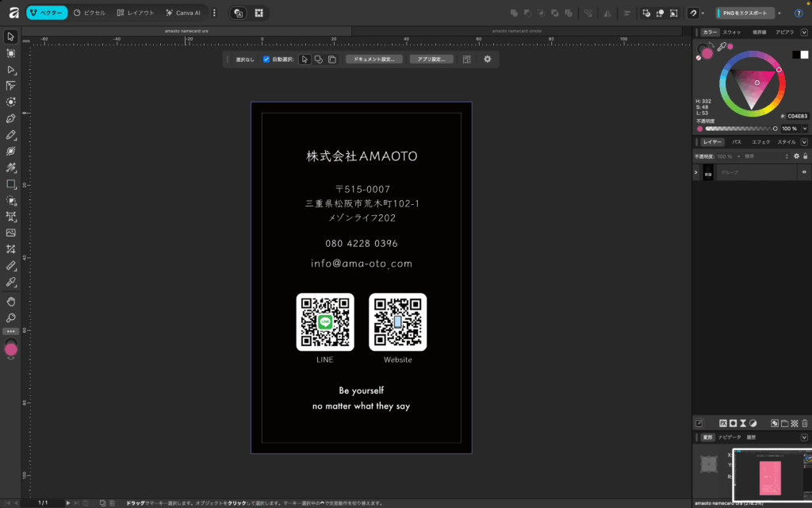Image resolution: width=812 pixels, height=508 pixels.
Task: Switch to the ピクセル workspace tab
Action: point(89,13)
